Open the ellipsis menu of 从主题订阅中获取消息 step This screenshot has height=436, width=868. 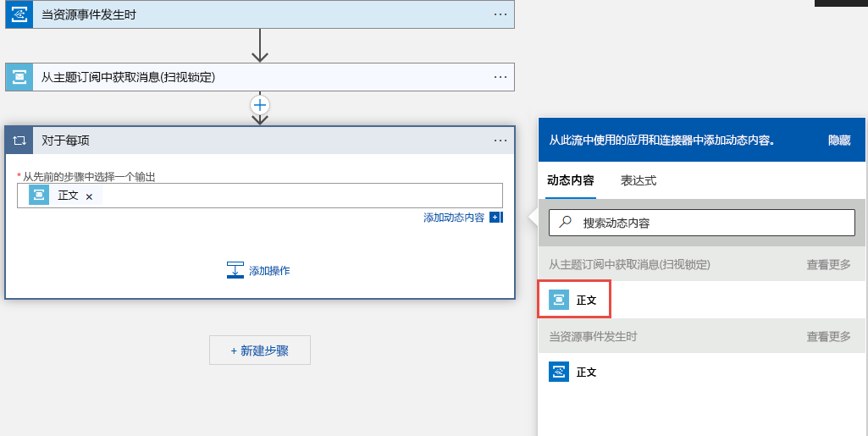[x=500, y=77]
